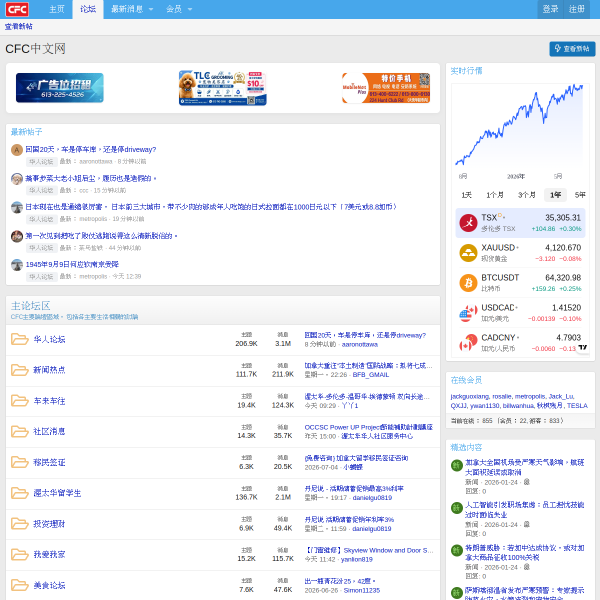Open the 车来车往 forum title
This screenshot has width=600, height=600.
(49, 401)
